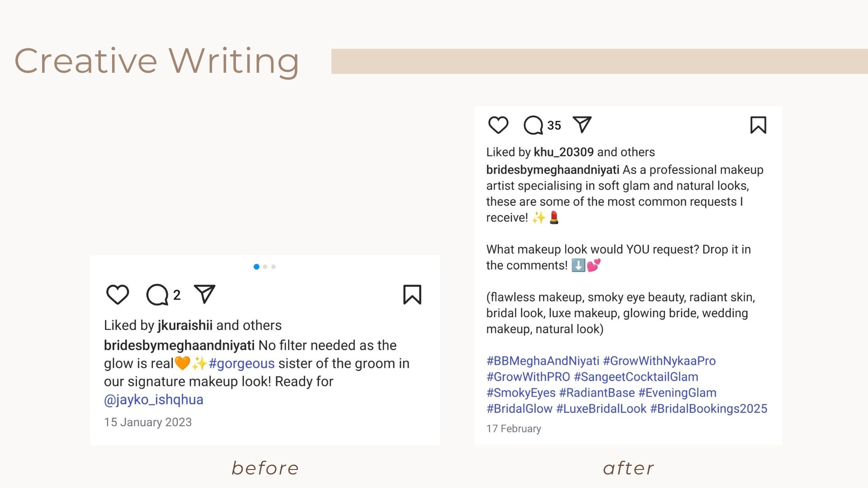This screenshot has width=868, height=488.
Task: Open bridesbymeghaandniyati username in after post
Action: tap(552, 170)
